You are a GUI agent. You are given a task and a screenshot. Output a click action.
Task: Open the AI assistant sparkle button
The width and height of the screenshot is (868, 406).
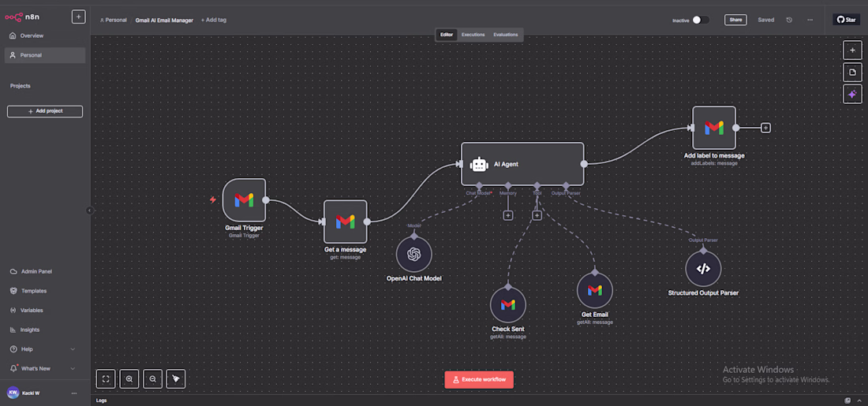tap(852, 94)
